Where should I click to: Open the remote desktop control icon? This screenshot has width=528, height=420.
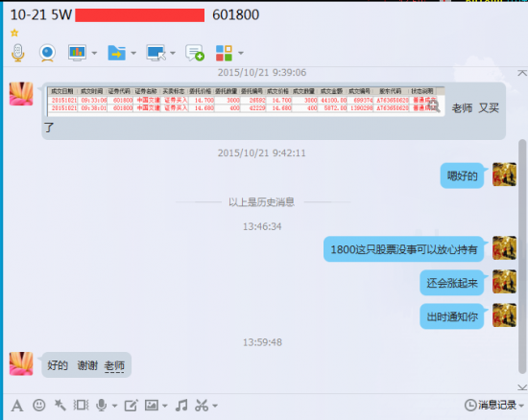coord(156,53)
